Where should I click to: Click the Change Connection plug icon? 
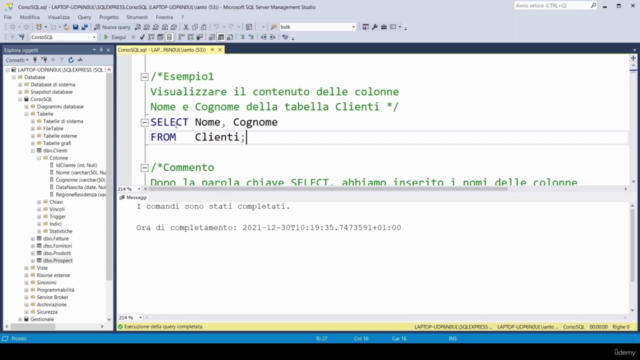(x=21, y=37)
